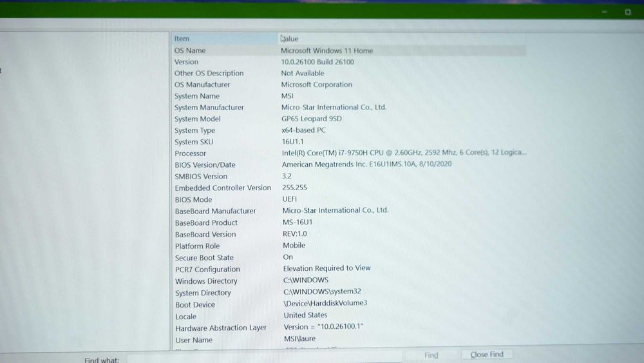Viewport: 644px width, 363px height.
Task: Select Other OS Description row
Action: click(209, 73)
